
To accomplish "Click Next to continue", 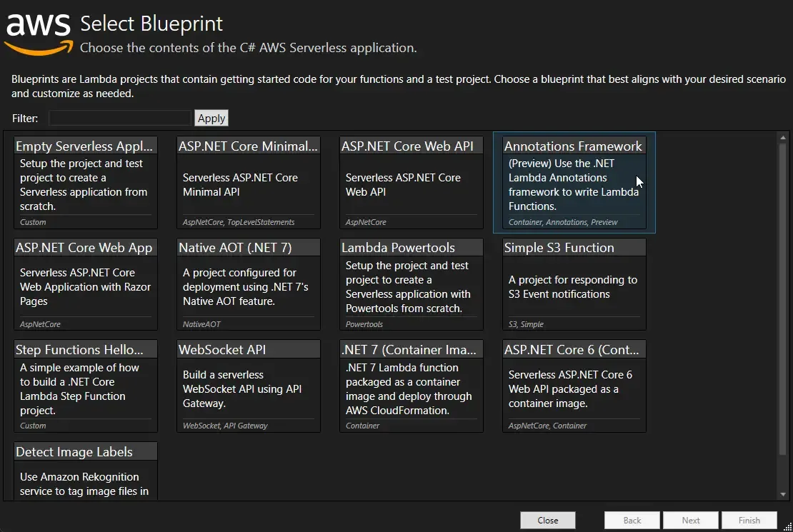I will click(690, 520).
